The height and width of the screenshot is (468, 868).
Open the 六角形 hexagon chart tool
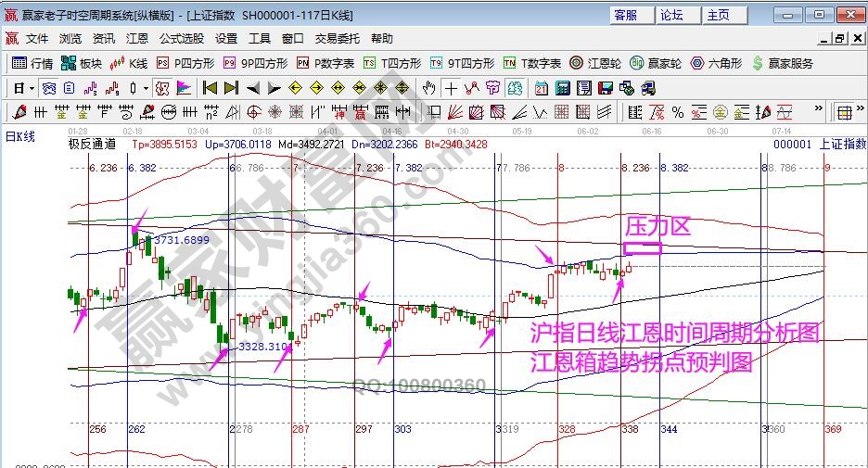click(x=716, y=63)
